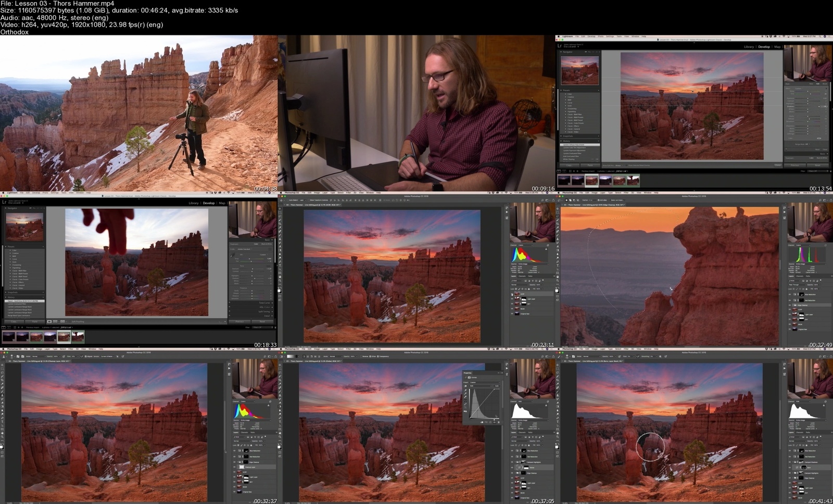833x504 pixels.
Task: Select the Rectangular Marquee tool in 00:37:05 frame
Action: [x=280, y=369]
